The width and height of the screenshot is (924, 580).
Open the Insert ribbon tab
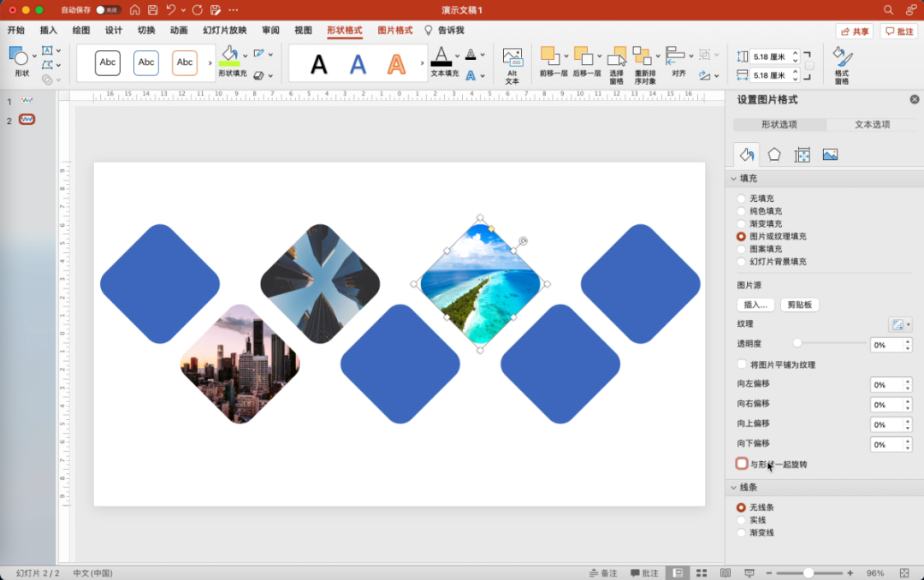48,30
